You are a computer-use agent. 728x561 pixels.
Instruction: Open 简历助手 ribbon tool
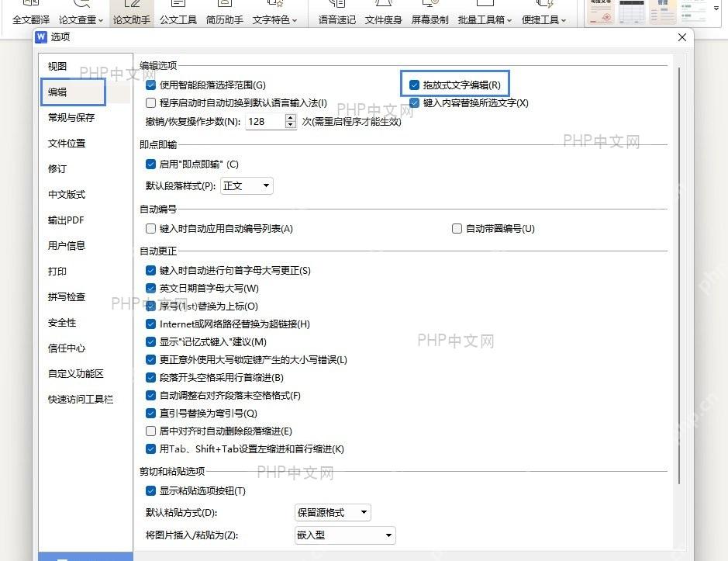[225, 13]
